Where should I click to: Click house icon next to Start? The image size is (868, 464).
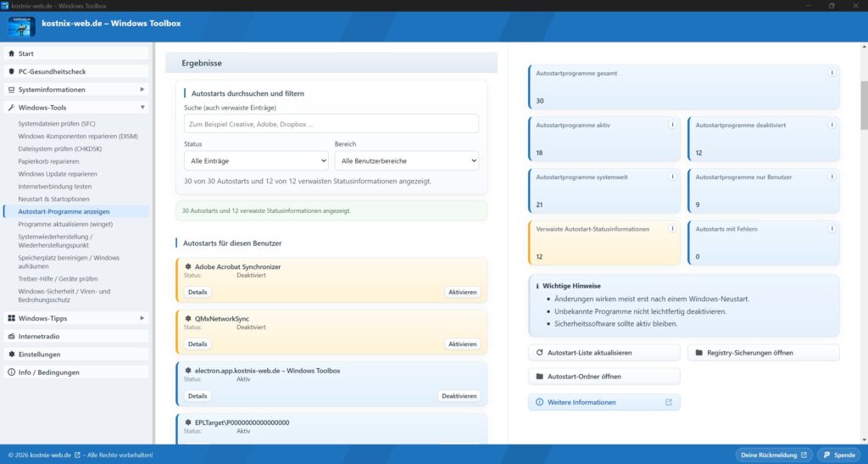(x=12, y=53)
